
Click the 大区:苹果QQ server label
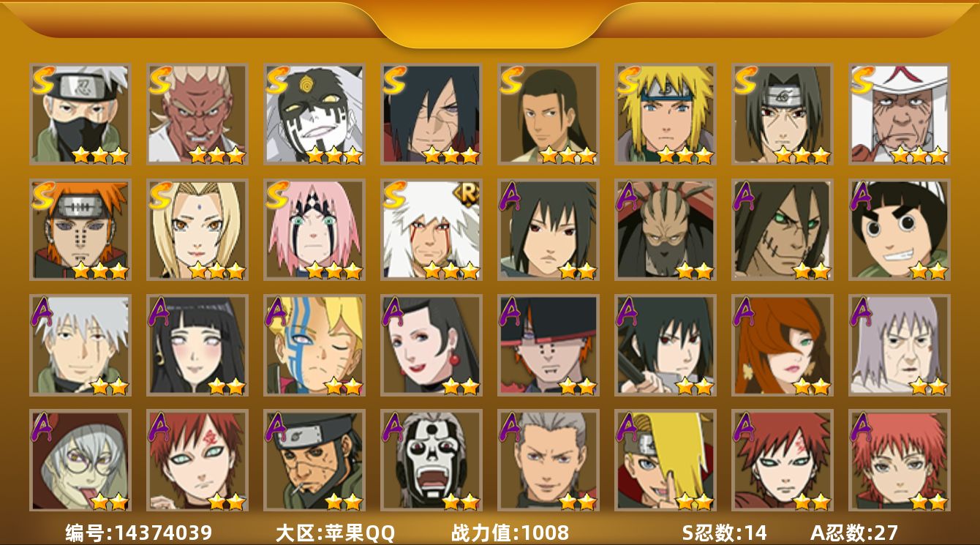click(335, 533)
